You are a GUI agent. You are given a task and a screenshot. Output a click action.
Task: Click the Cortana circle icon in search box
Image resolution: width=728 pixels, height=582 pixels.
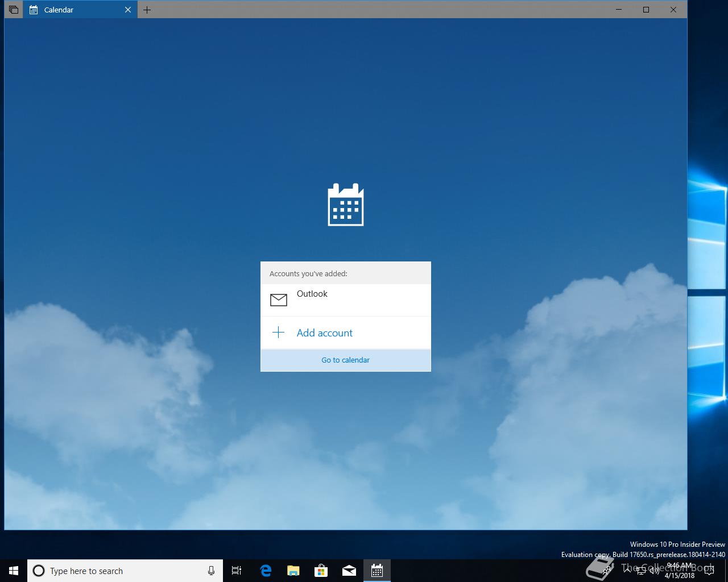click(39, 571)
